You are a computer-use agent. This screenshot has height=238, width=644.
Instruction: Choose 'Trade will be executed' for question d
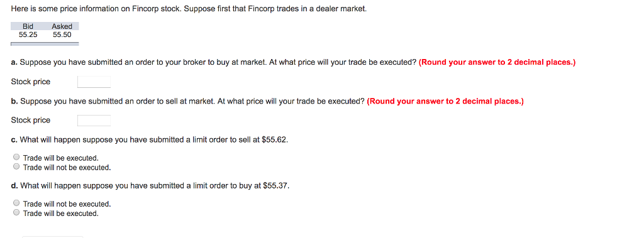[x=16, y=212]
